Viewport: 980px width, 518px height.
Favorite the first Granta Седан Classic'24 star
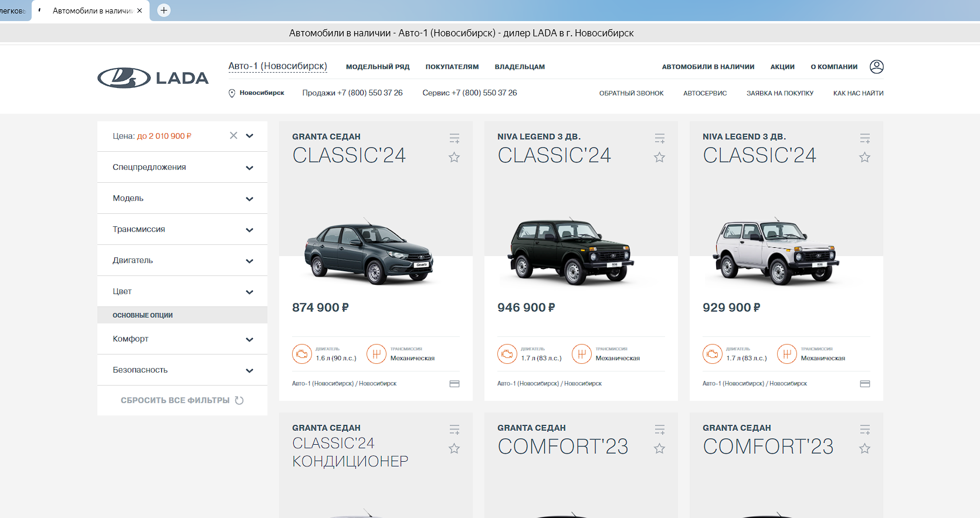(454, 157)
